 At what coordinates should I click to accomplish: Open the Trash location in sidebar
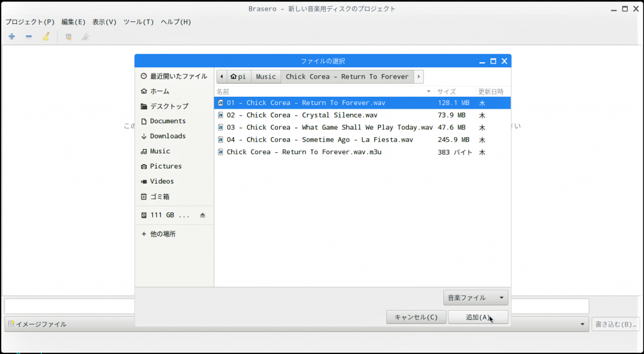click(x=174, y=197)
